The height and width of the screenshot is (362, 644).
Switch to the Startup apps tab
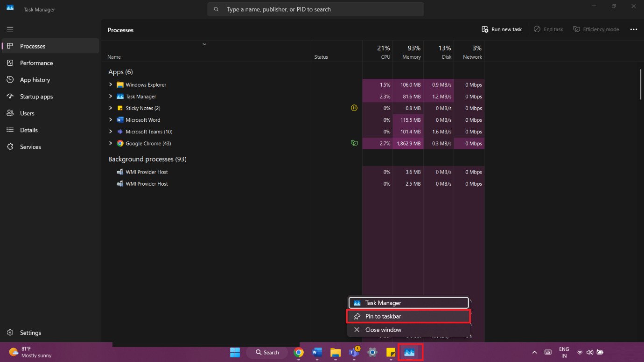(50, 97)
